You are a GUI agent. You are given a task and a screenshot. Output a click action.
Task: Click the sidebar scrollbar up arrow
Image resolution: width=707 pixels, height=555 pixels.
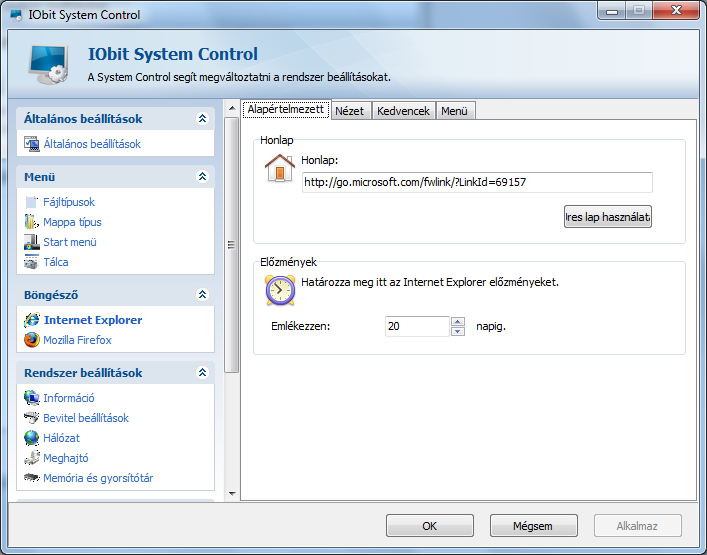[x=232, y=108]
